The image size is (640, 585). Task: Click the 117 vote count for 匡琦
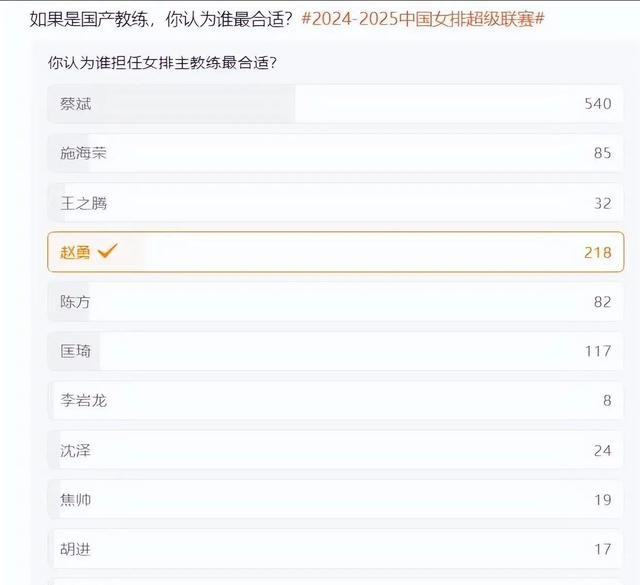click(597, 351)
